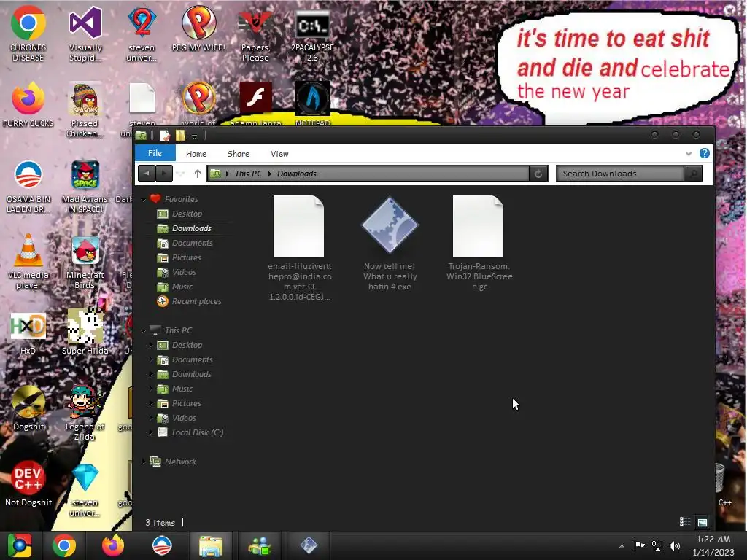747x560 pixels.
Task: Expand the ribbon with chevron arrow
Action: coord(689,153)
